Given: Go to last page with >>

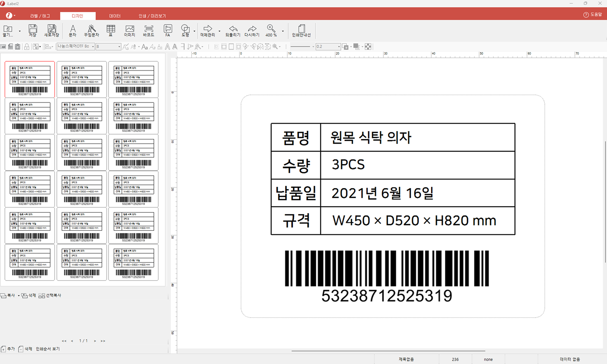Looking at the screenshot, I should click(x=103, y=341).
